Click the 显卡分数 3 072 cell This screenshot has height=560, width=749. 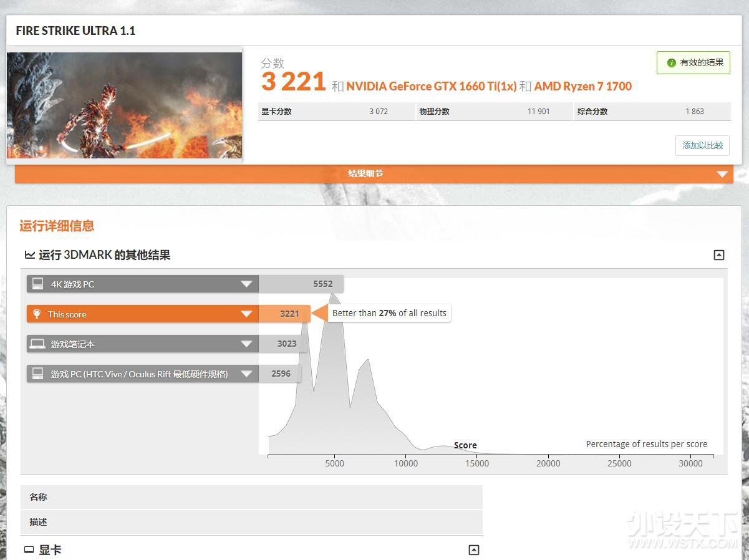[337, 112]
